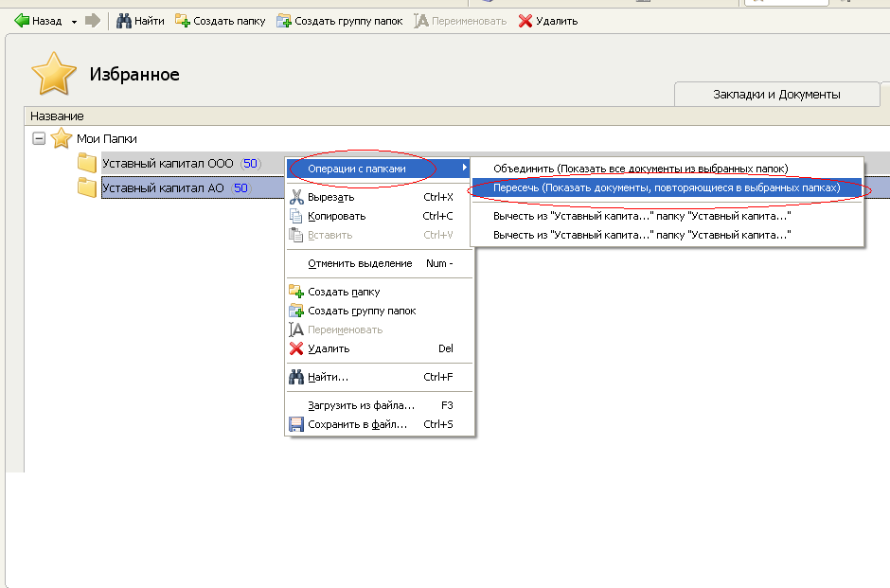Click the context menu Создать папку icon
The height and width of the screenshot is (588, 890).
296,292
